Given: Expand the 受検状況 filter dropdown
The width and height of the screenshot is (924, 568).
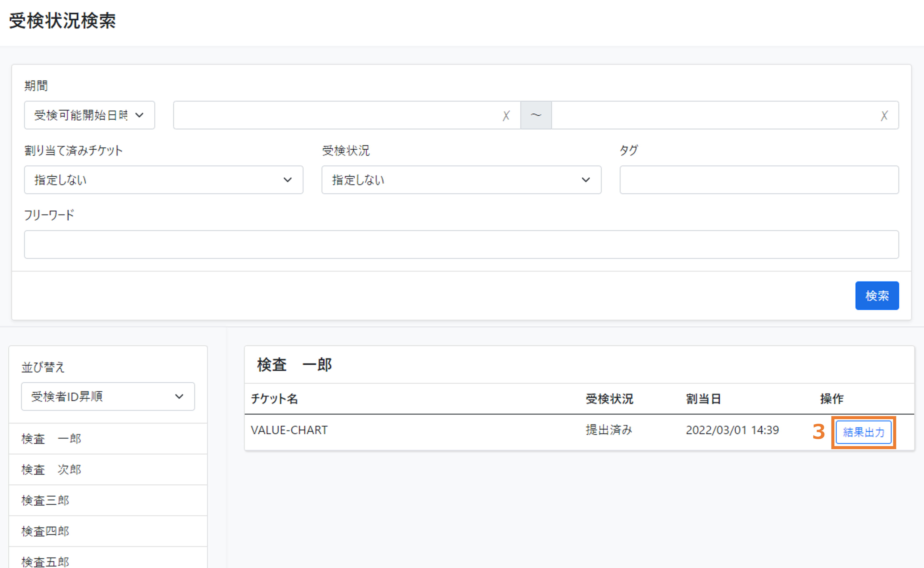Looking at the screenshot, I should point(461,179).
